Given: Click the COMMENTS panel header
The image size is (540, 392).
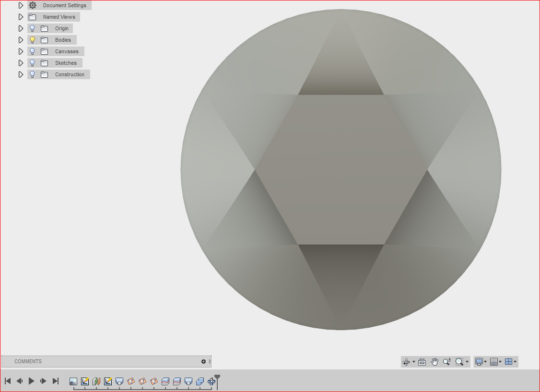Looking at the screenshot, I should (106, 361).
